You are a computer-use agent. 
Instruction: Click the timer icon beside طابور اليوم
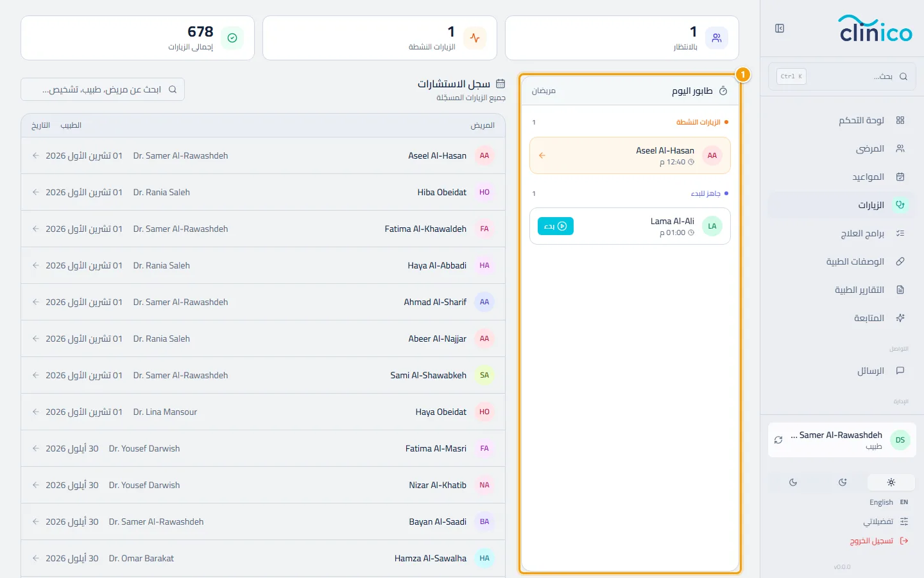723,91
